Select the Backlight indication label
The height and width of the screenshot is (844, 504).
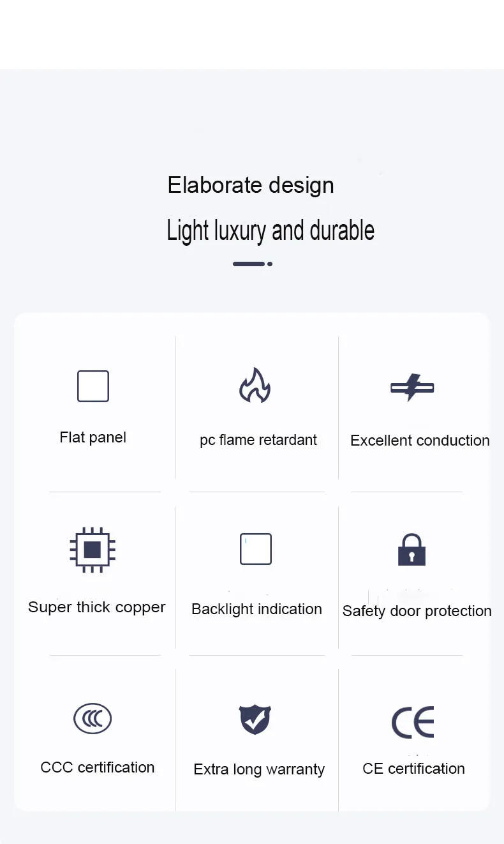256,609
